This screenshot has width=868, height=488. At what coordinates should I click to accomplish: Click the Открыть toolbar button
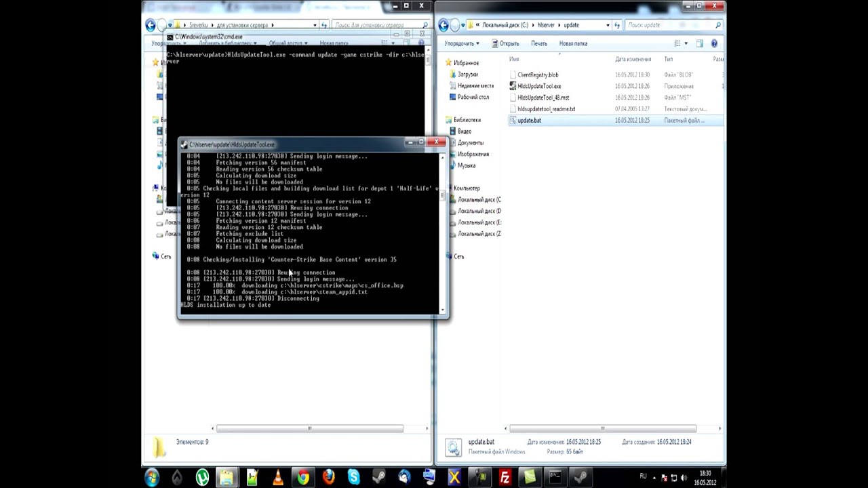(505, 43)
